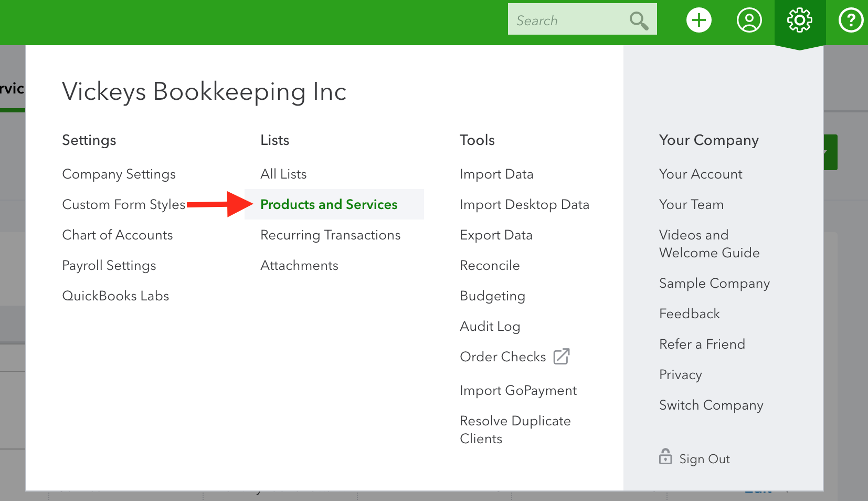Click Switch Company

click(711, 405)
